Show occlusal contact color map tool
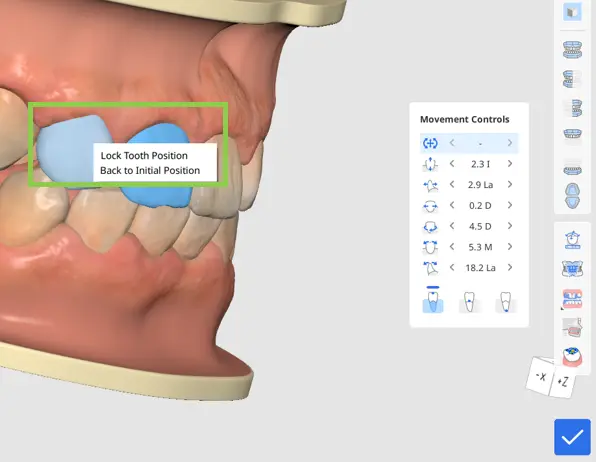 pos(572,356)
